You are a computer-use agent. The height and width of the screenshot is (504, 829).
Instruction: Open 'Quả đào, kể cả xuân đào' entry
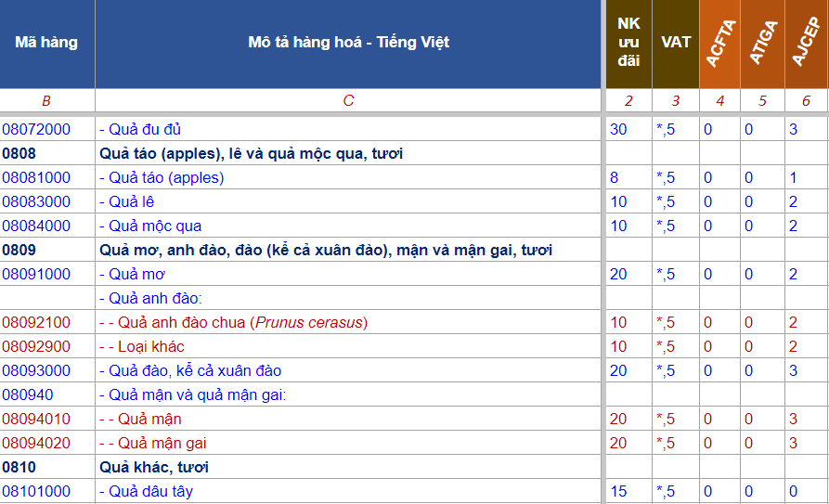tap(189, 370)
